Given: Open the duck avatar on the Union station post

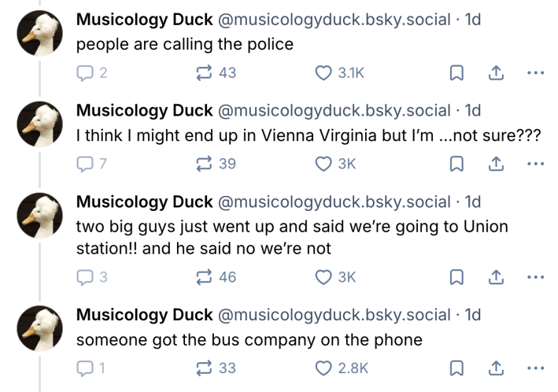Looking at the screenshot, I should pyautogui.click(x=39, y=213).
